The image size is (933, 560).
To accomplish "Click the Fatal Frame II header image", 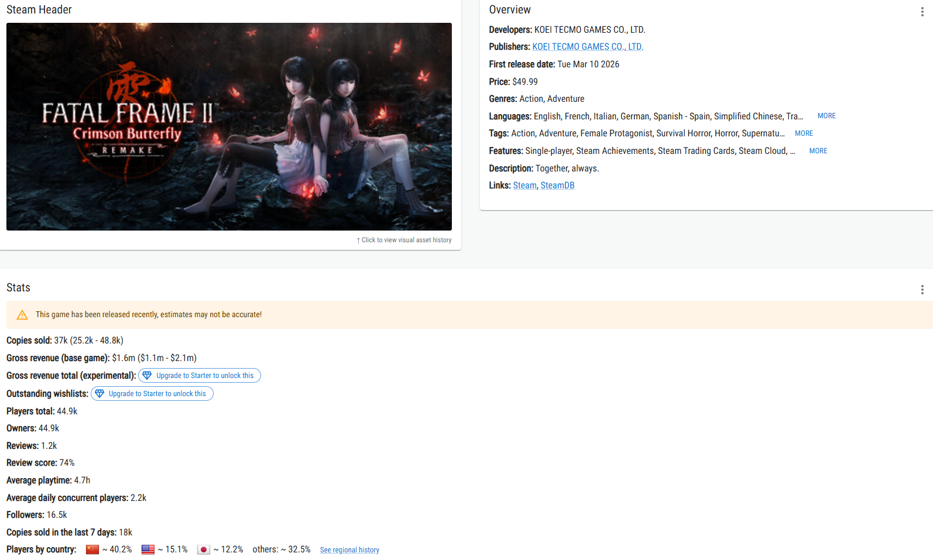I will (229, 126).
